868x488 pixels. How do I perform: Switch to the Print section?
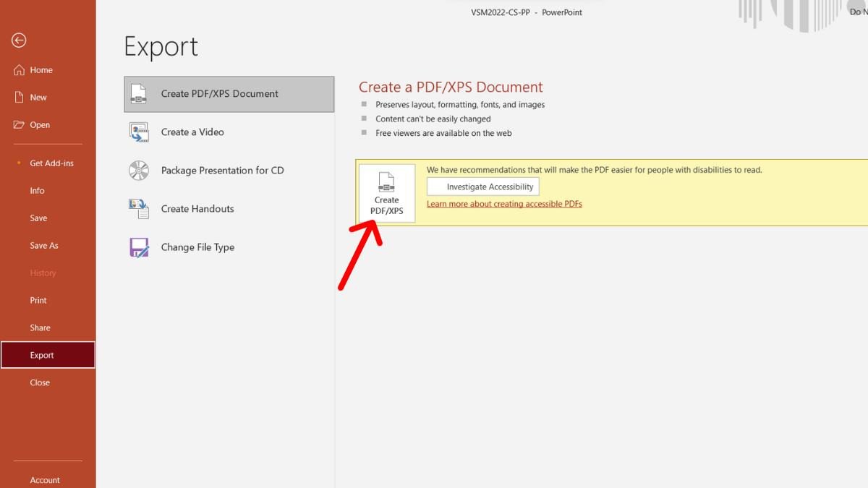pyautogui.click(x=38, y=300)
